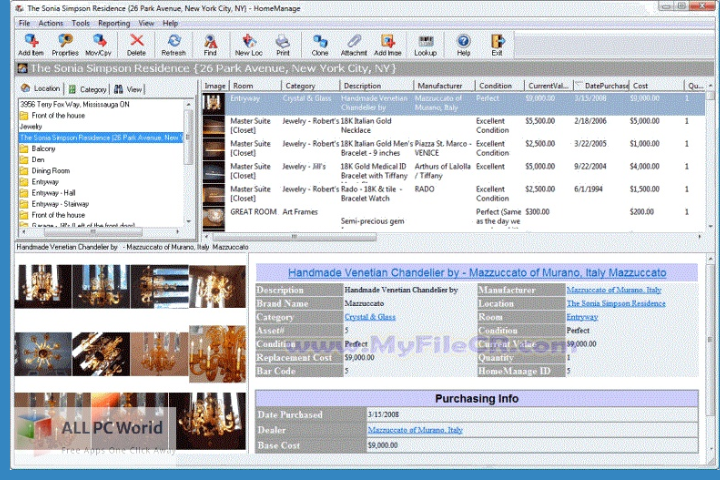Image resolution: width=720 pixels, height=480 pixels.
Task: Click the Exit door icon
Action: 497,45
